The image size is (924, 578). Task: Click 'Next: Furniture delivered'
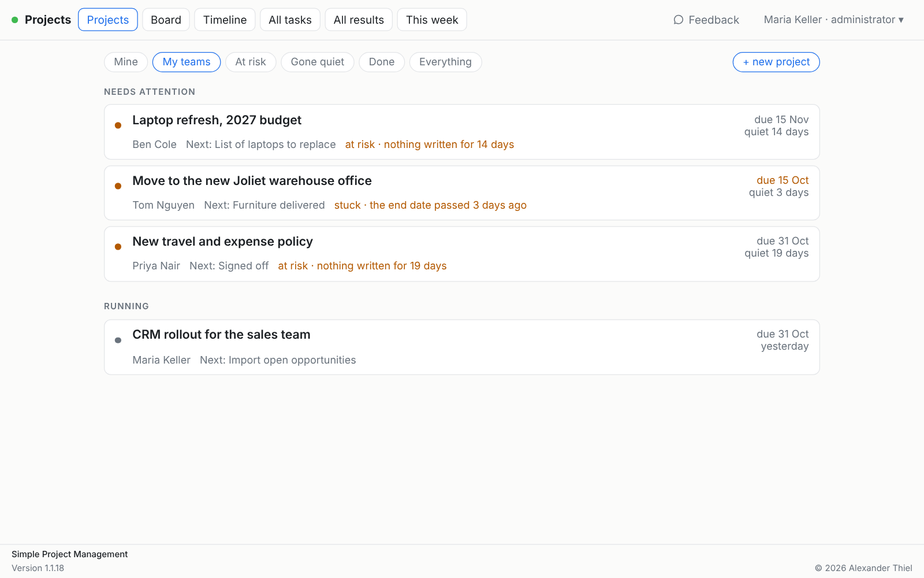(264, 205)
